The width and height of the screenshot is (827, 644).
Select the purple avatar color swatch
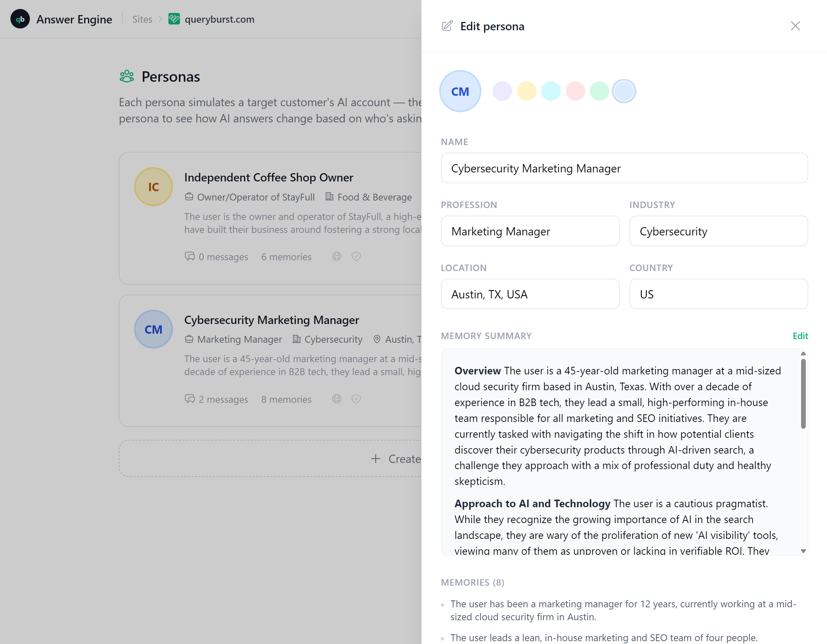click(502, 91)
